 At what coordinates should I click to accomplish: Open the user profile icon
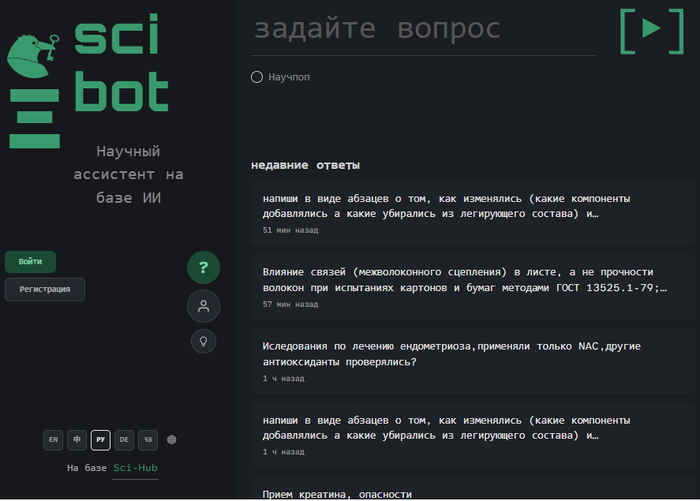tap(204, 306)
